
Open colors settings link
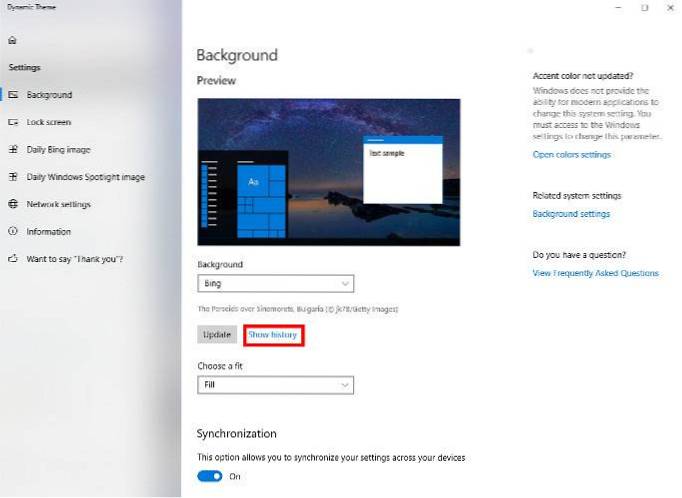pos(571,155)
